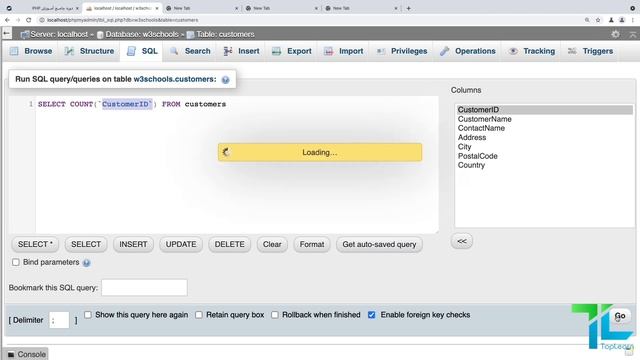Open the browser profile icon
The height and width of the screenshot is (360, 640).
[x=622, y=20]
